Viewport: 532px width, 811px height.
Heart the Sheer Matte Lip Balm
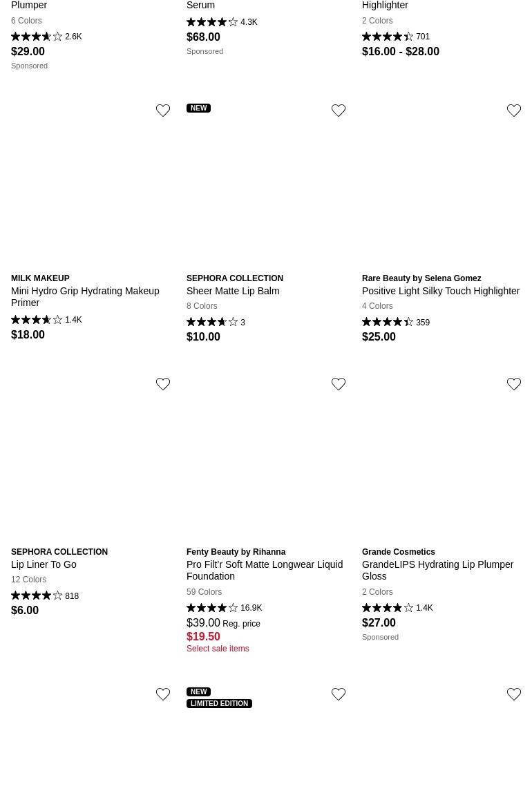coord(339,111)
